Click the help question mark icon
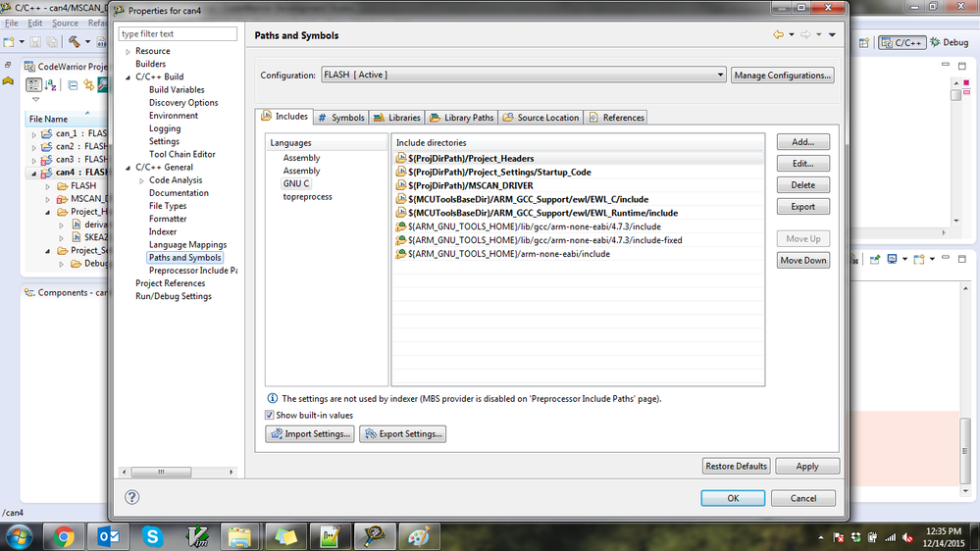Screen dimensions: 980x551 point(131,497)
